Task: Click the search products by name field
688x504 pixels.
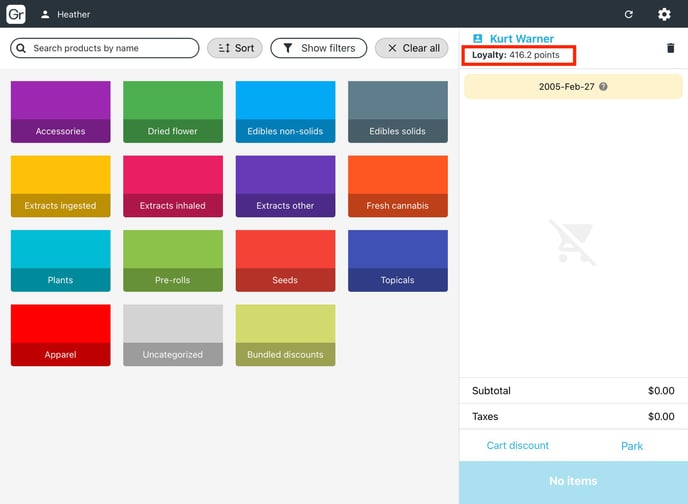Action: pyautogui.click(x=110, y=48)
